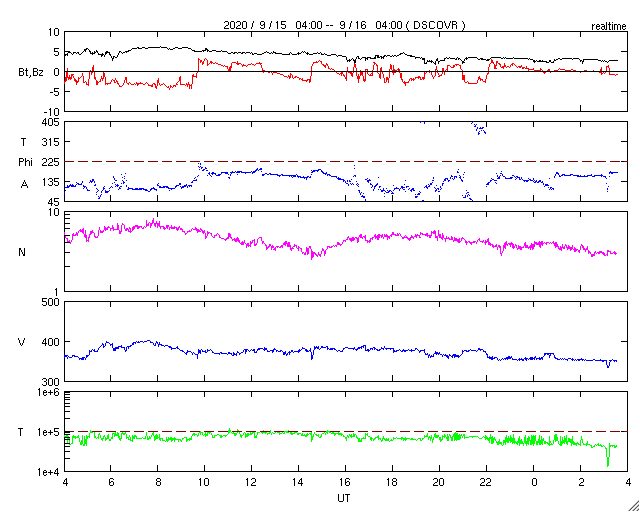The height and width of the screenshot is (512, 640).
Task: Click the 'UT' x-axis label
Action: coord(344,498)
